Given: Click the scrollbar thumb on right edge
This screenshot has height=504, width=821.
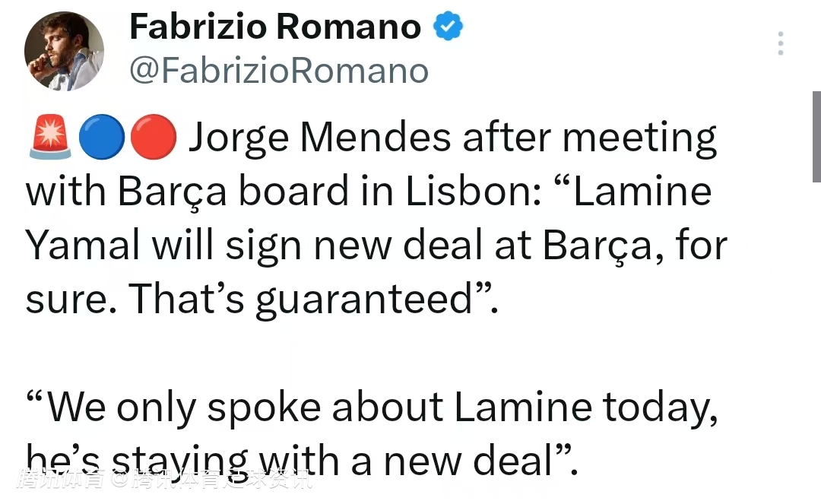Looking at the screenshot, I should 816,137.
